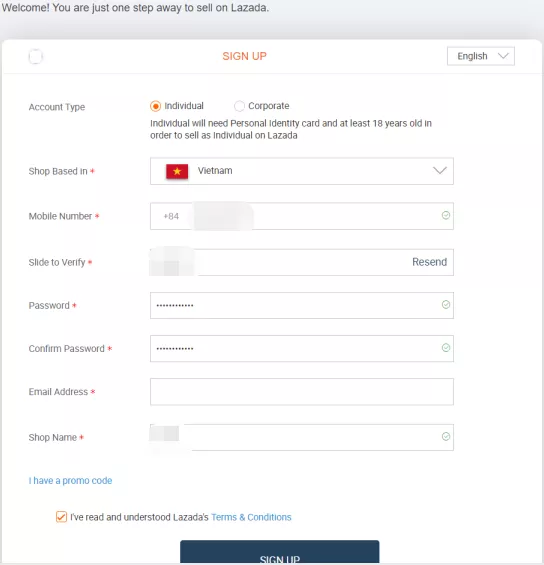Click the Vietnam flag icon
This screenshot has height=565, width=544.
pos(177,171)
